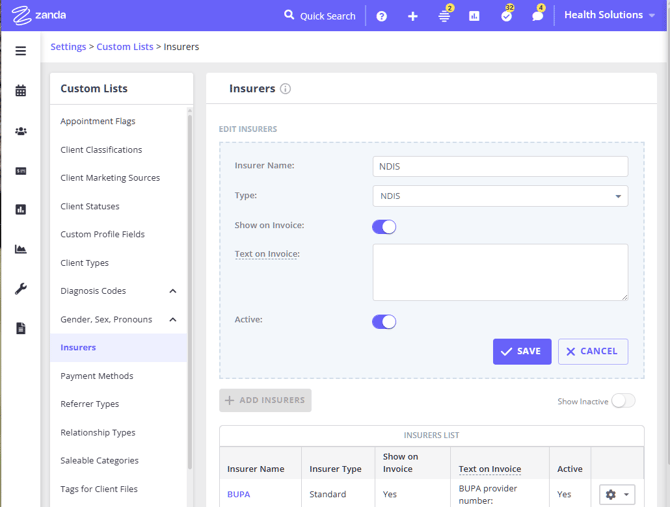Collapse the Diagnosis Codes section
670x507 pixels.
[173, 291]
